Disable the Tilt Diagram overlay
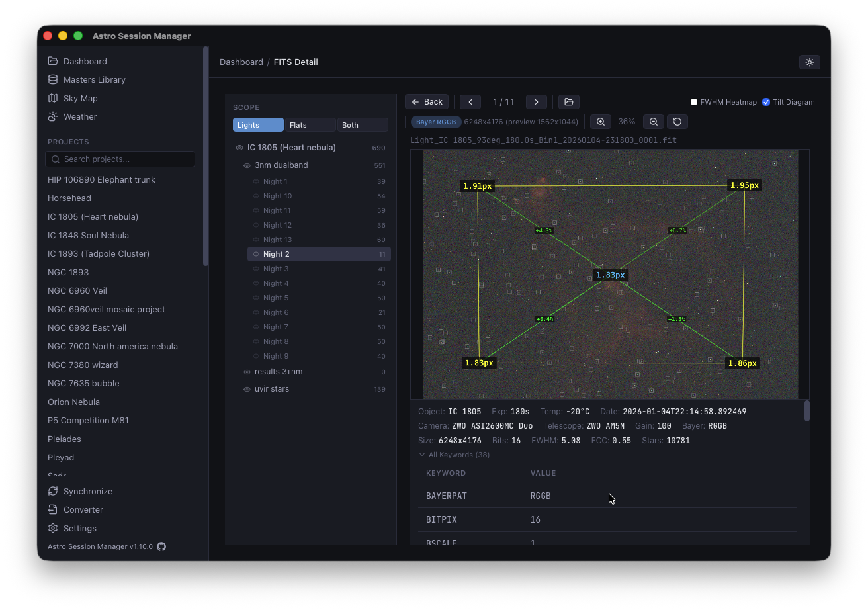The image size is (868, 610). (x=766, y=101)
